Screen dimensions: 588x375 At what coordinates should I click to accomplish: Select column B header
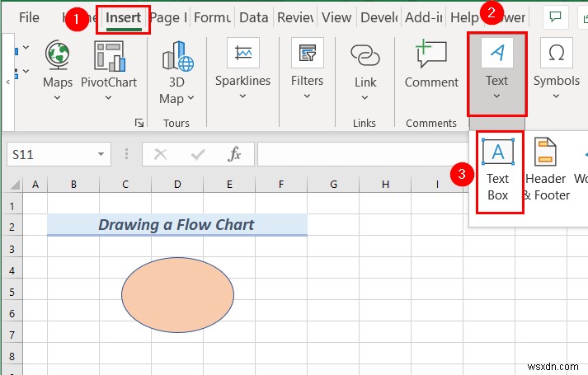pyautogui.click(x=73, y=185)
